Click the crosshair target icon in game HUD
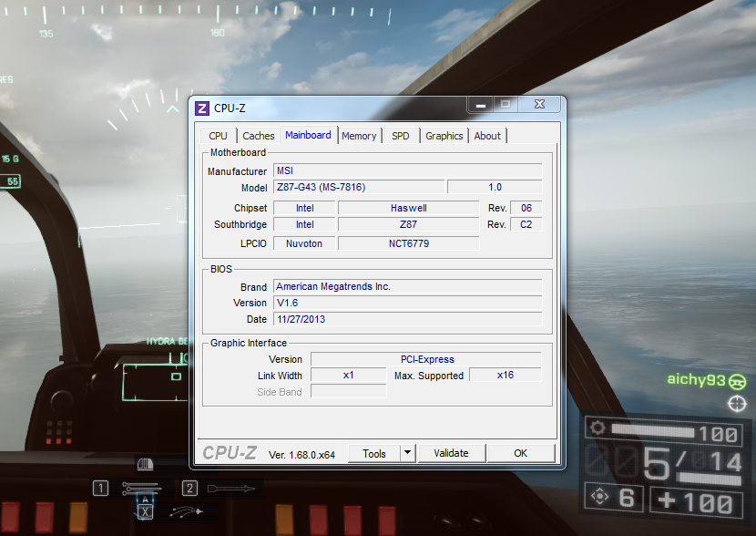Viewport: 756px width, 536px height. point(737,403)
